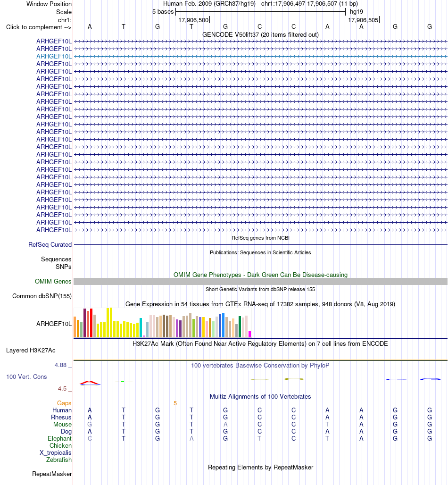Click 'Short Genetic Variants from dbSNP release 155' title
Viewport: 448px width, 485px height.
point(260,289)
